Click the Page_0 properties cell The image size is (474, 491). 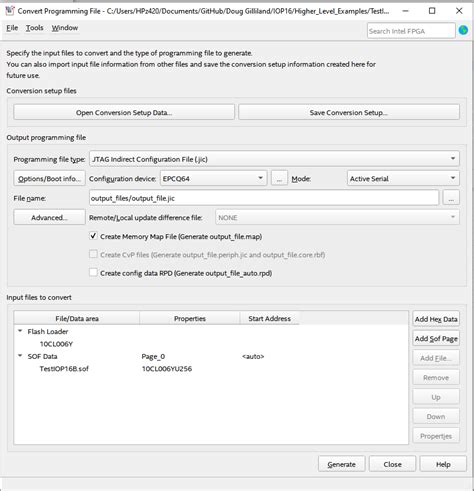[153, 356]
